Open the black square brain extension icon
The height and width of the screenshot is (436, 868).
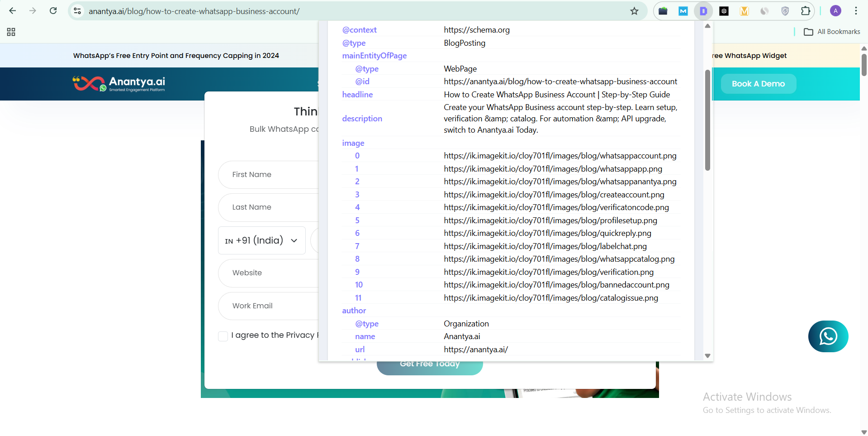coord(724,11)
